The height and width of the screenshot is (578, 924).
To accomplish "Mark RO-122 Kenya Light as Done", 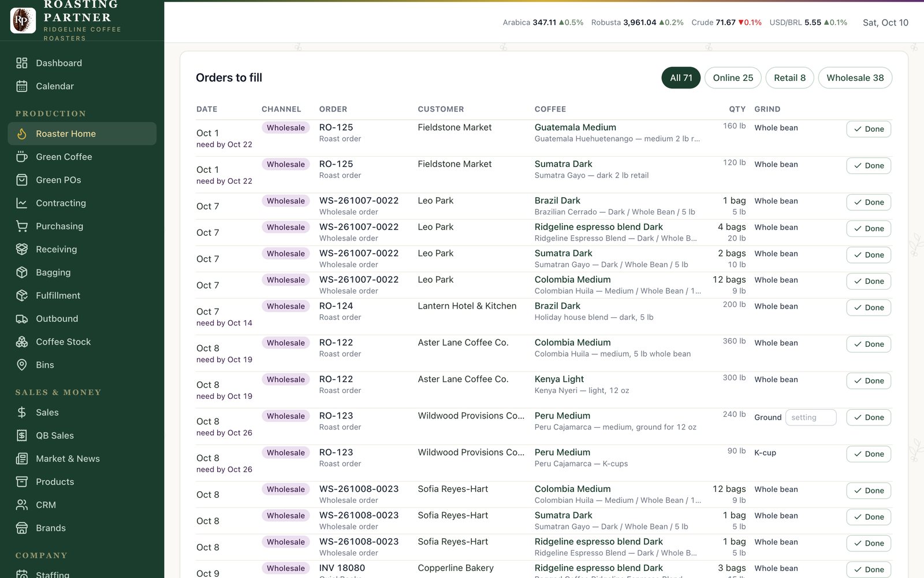I will (x=869, y=380).
